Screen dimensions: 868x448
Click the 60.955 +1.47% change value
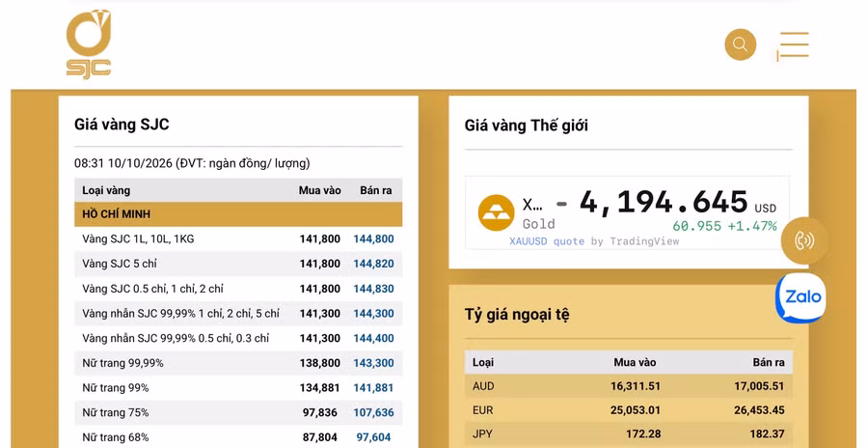(724, 226)
